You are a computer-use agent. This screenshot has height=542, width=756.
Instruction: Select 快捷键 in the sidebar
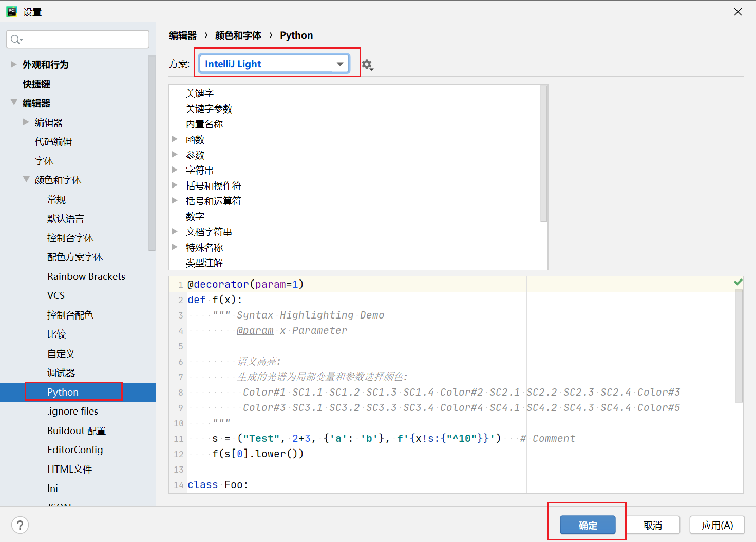36,84
